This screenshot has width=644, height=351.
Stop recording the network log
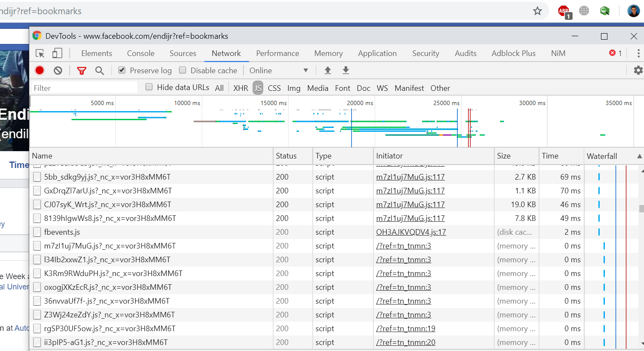coord(40,70)
